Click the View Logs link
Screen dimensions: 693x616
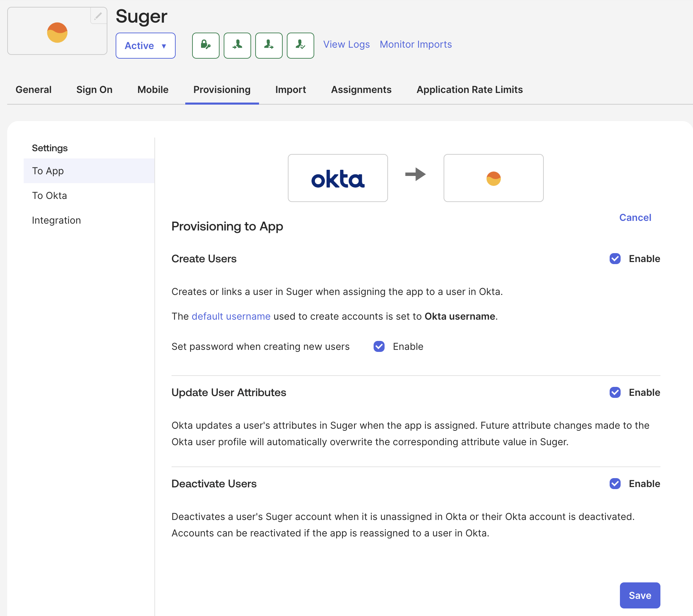(x=346, y=44)
